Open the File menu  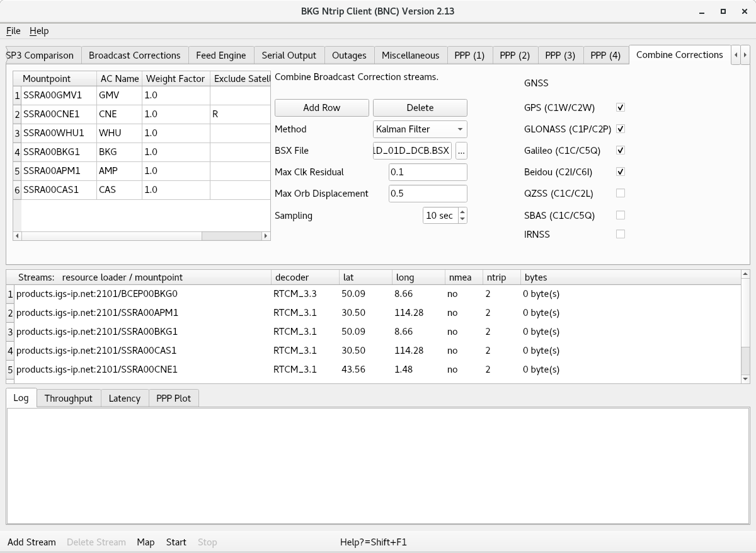13,31
